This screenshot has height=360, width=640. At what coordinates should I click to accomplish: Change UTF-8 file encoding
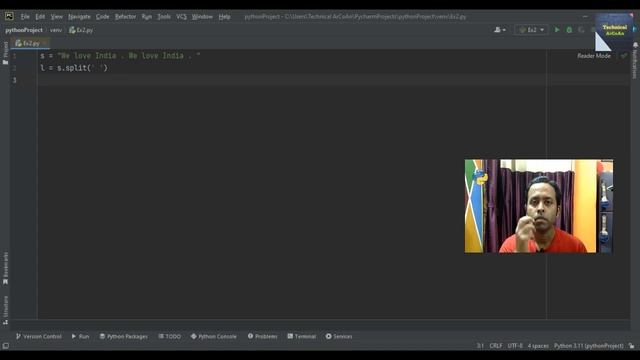pos(515,346)
